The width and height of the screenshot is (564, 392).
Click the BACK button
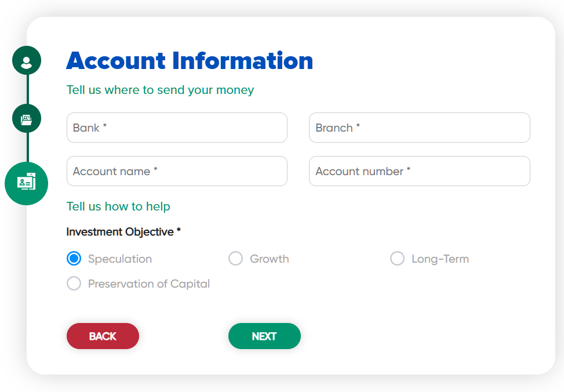[103, 336]
